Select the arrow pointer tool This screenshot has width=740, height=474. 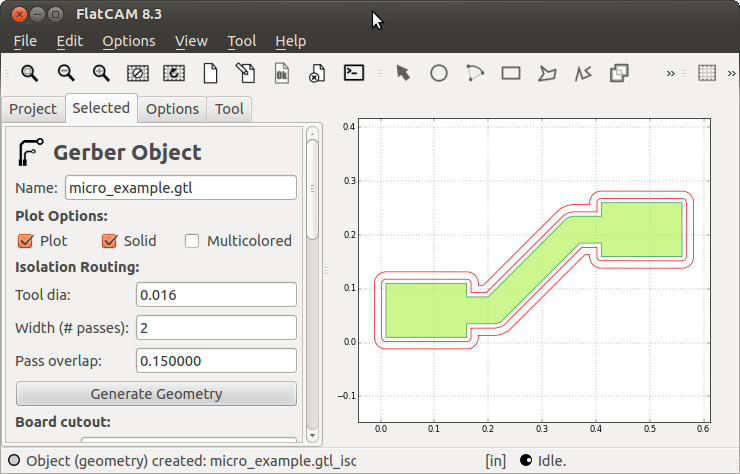pos(403,73)
